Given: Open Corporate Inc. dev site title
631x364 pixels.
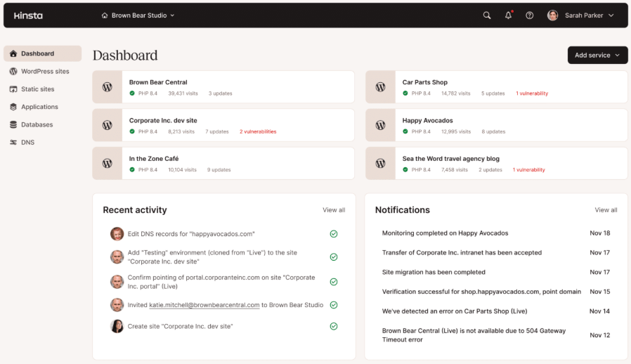Looking at the screenshot, I should (163, 120).
